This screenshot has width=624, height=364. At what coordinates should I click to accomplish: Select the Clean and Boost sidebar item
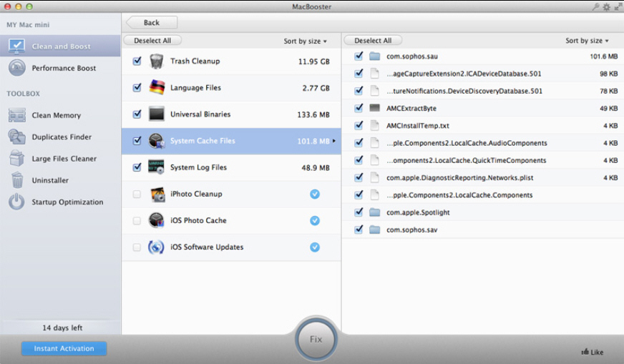click(x=61, y=46)
